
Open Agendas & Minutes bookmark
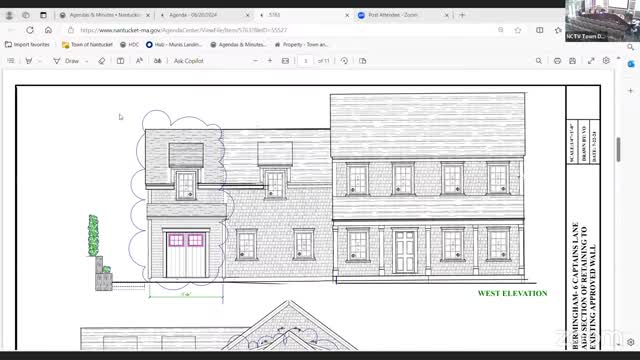pyautogui.click(x=238, y=44)
